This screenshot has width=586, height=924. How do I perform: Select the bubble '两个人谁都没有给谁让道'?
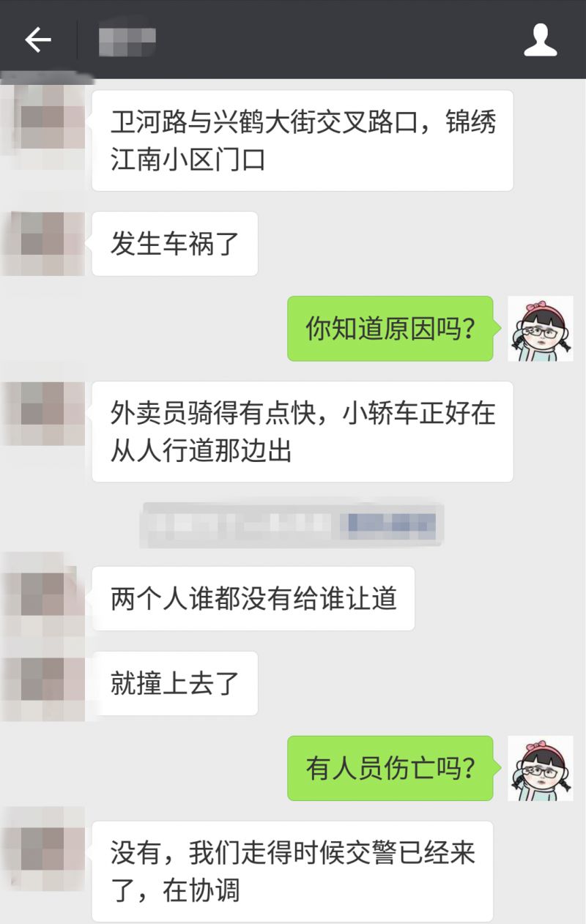coord(253,598)
